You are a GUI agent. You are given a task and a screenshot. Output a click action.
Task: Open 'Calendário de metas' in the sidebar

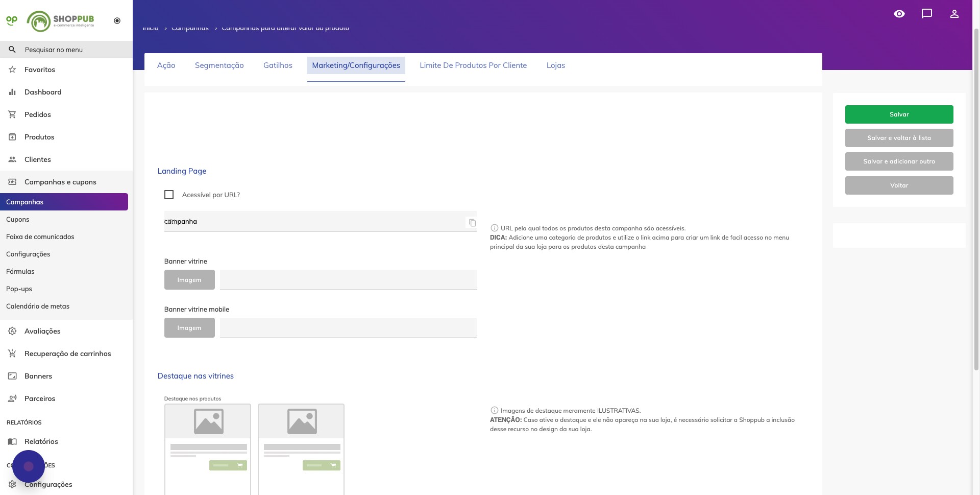pos(38,306)
